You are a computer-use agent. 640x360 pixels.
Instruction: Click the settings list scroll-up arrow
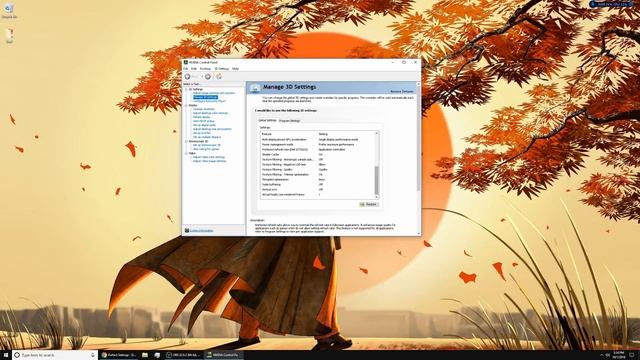tap(376, 133)
